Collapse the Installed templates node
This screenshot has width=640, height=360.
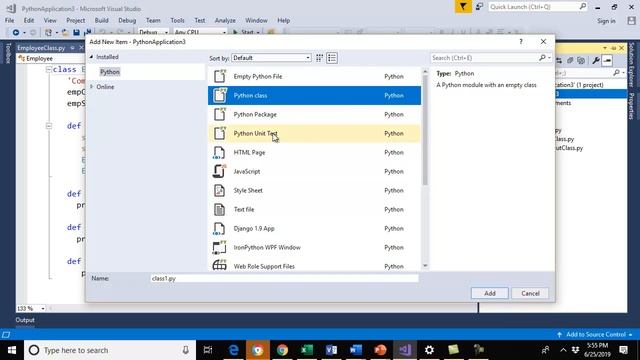click(x=91, y=57)
